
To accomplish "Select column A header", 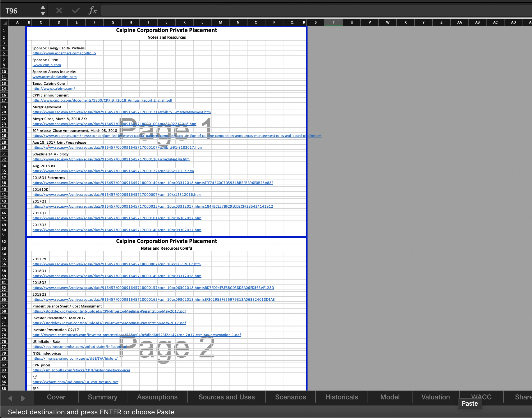I will [x=17, y=22].
